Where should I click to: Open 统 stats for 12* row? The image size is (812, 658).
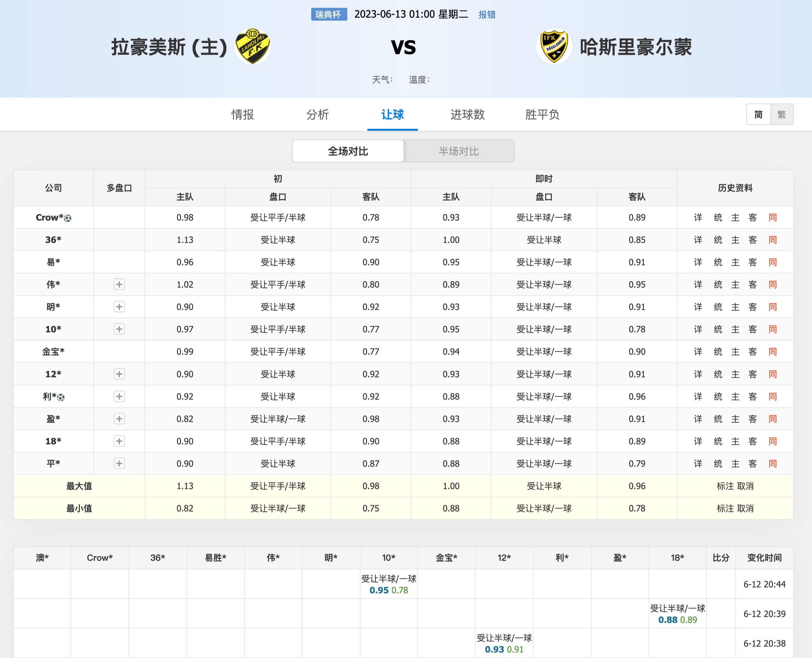pyautogui.click(x=718, y=375)
